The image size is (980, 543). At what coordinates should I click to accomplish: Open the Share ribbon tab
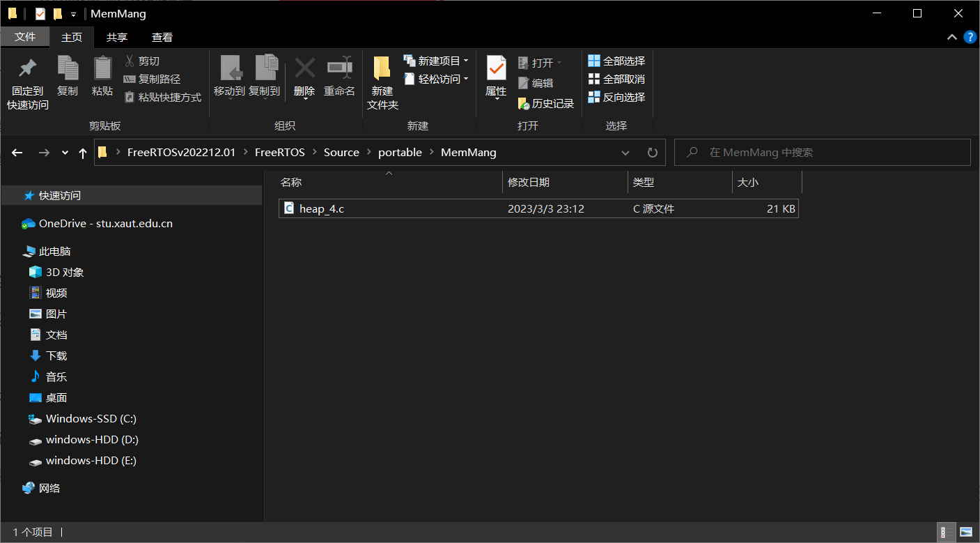[x=117, y=38]
